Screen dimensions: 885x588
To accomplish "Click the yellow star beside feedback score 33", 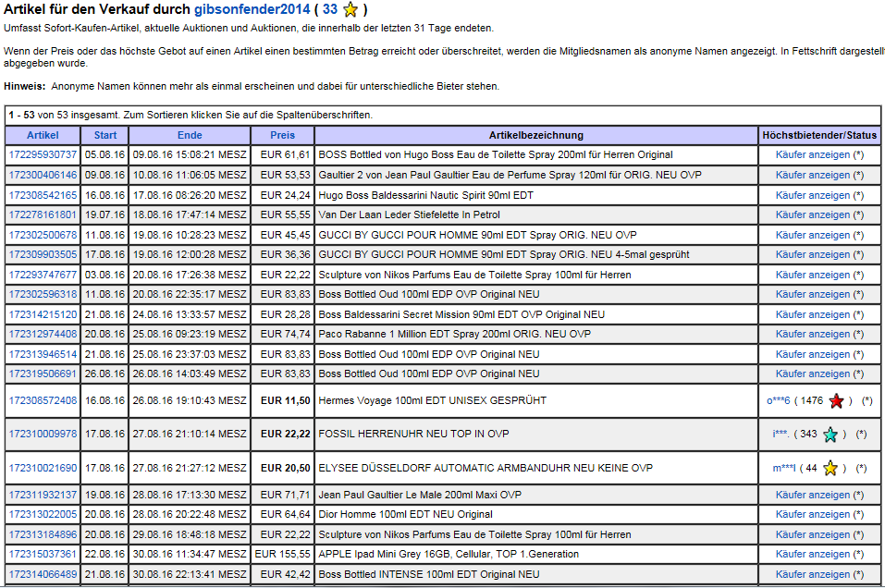I will point(350,9).
